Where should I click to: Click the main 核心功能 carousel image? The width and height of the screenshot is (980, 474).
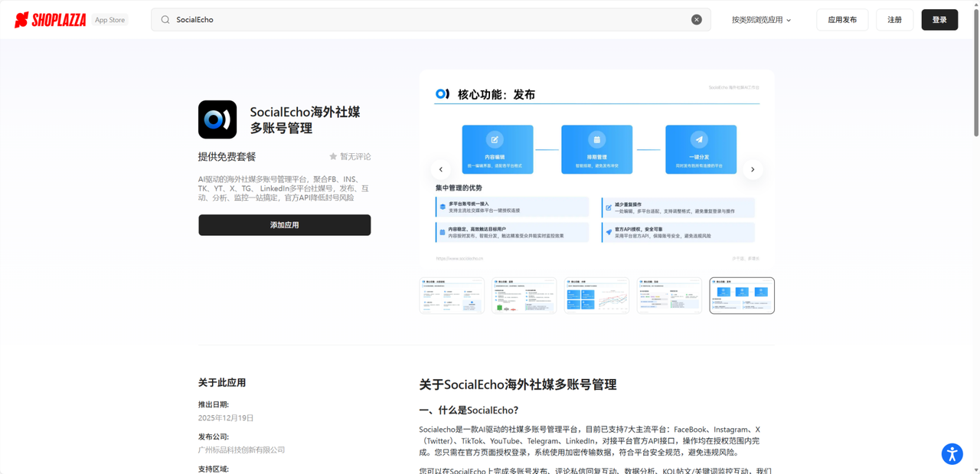pos(597,166)
